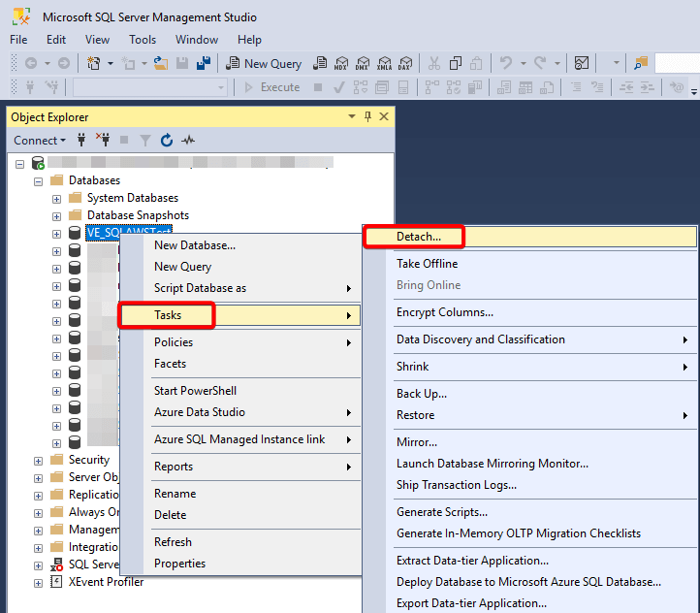Click the Cut scissors icon
Screen dimensions: 700x613
point(434,63)
